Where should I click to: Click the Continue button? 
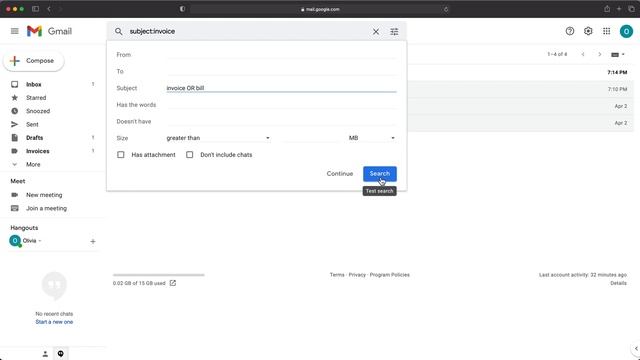click(x=340, y=174)
